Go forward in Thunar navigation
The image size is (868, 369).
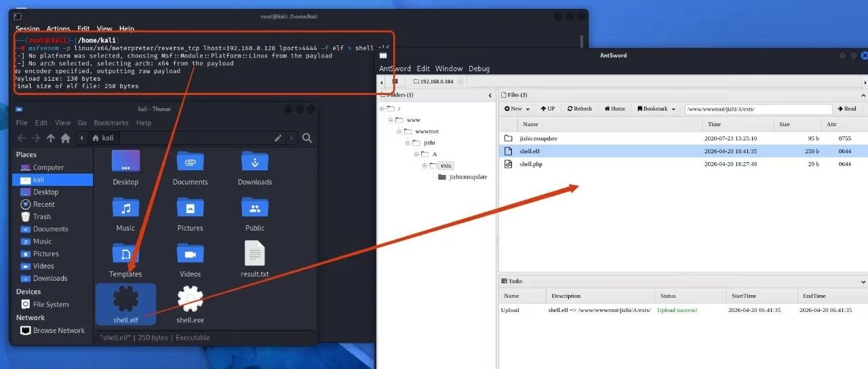(36, 138)
